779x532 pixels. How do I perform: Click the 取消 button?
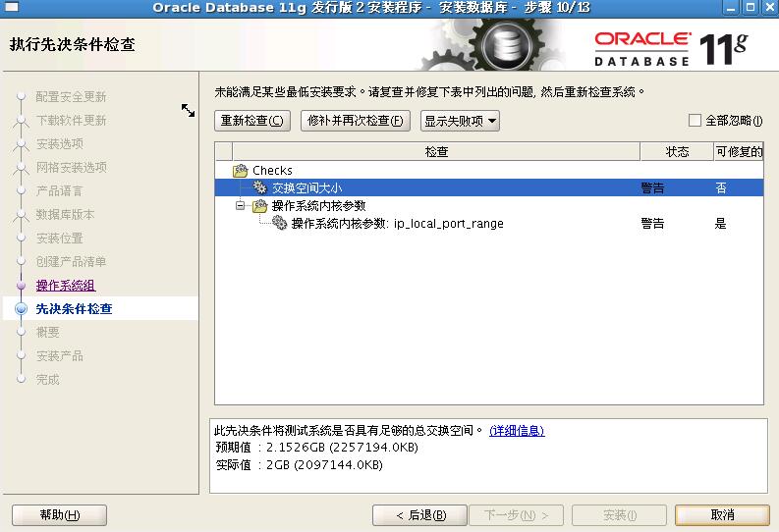[722, 515]
